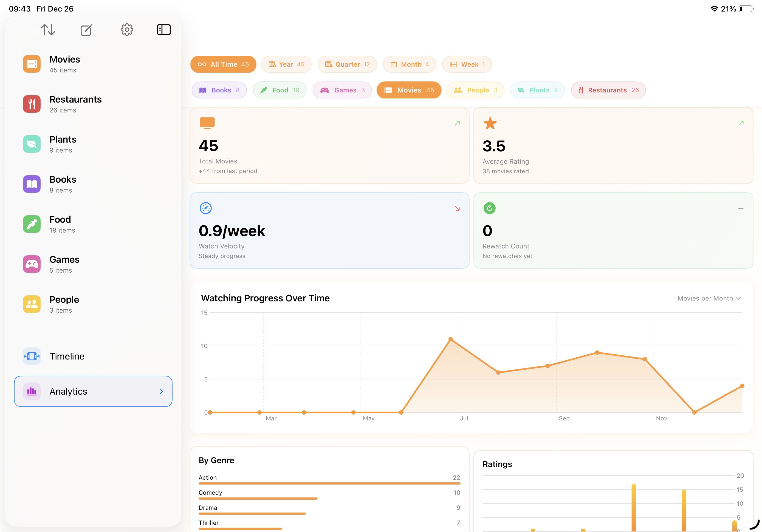The width and height of the screenshot is (762, 532).
Task: Click the July peak point on the watching chart
Action: tap(450, 339)
